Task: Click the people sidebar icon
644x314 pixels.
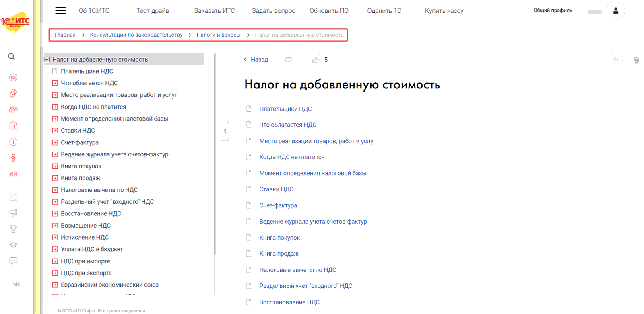Action: [x=13, y=174]
